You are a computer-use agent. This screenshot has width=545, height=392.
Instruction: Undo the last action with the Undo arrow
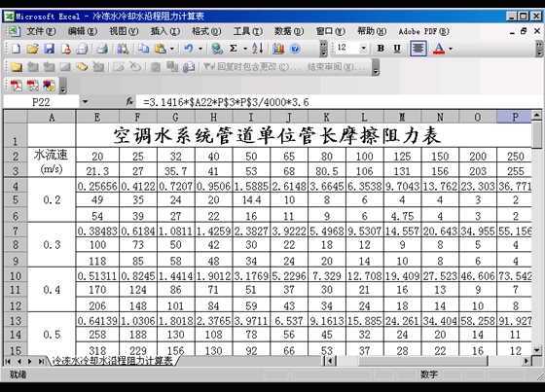pos(189,49)
